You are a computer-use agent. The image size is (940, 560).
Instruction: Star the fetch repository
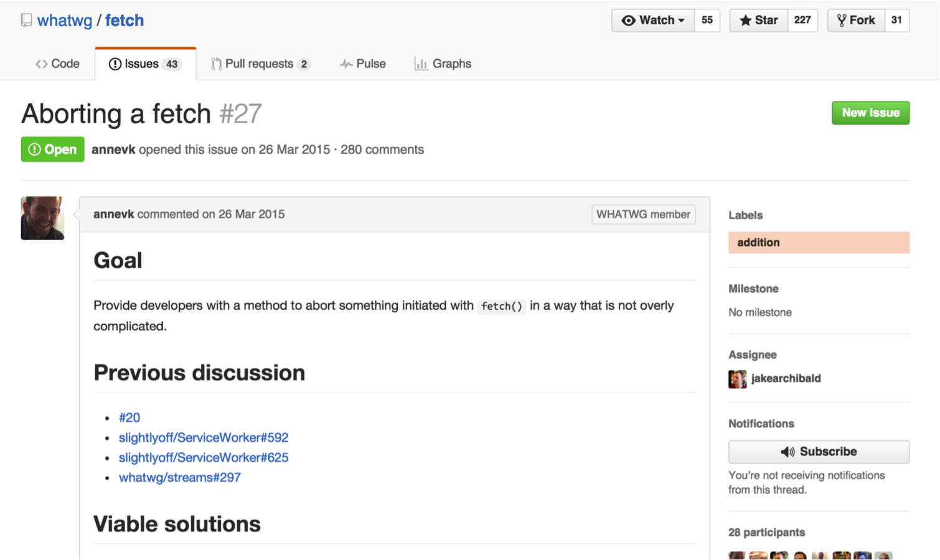[x=759, y=21]
